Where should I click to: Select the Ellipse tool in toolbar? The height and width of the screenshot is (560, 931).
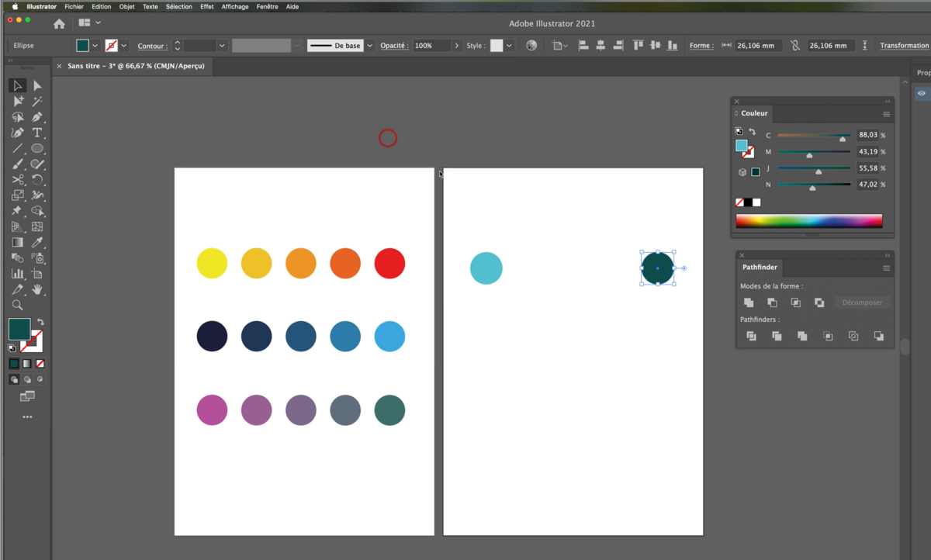click(x=37, y=148)
